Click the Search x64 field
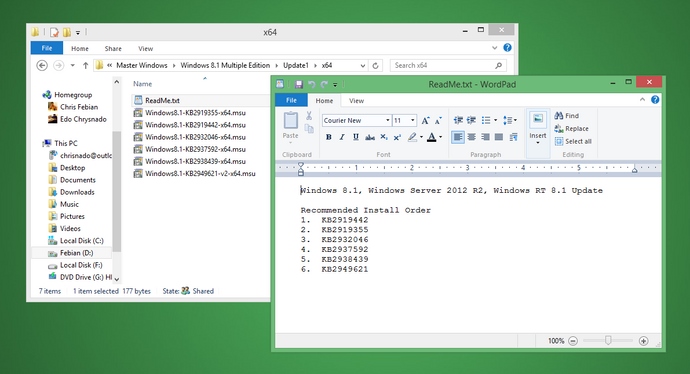This screenshot has width=690, height=374. 448,66
